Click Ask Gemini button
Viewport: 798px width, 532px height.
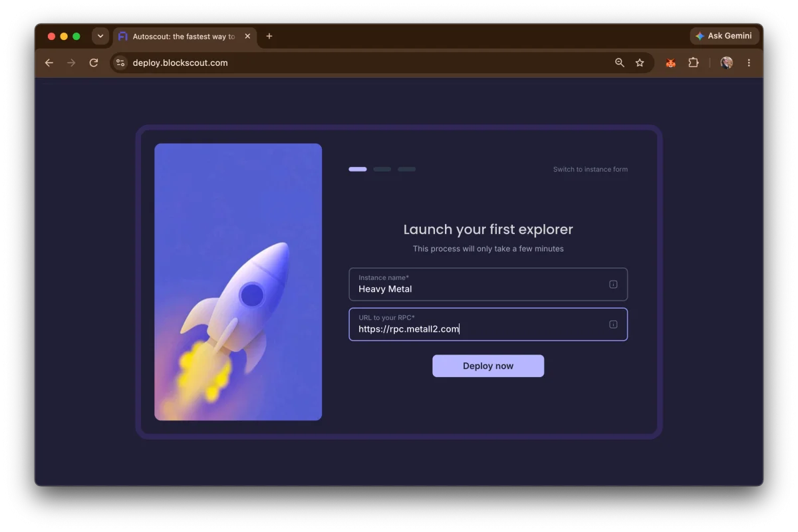click(724, 36)
